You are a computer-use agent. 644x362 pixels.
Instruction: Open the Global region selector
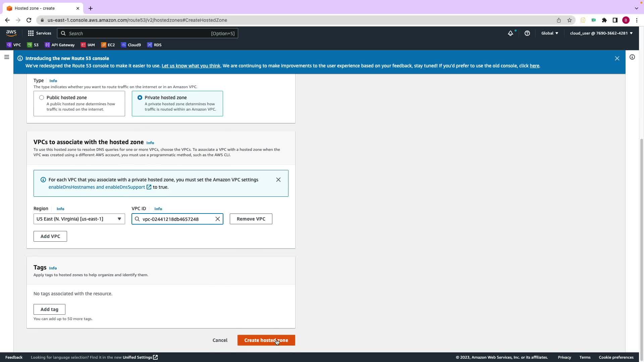[x=549, y=33]
